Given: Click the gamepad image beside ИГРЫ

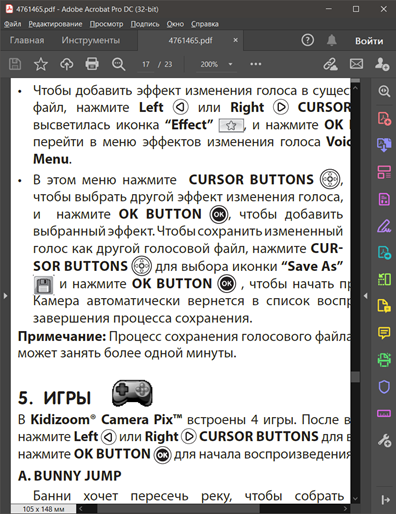Looking at the screenshot, I should click(132, 393).
